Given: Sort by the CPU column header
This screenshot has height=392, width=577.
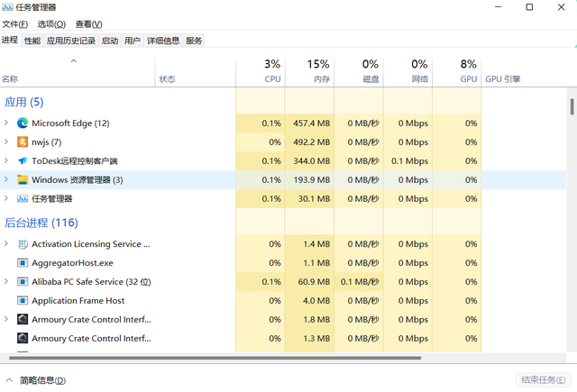Looking at the screenshot, I should [261, 71].
